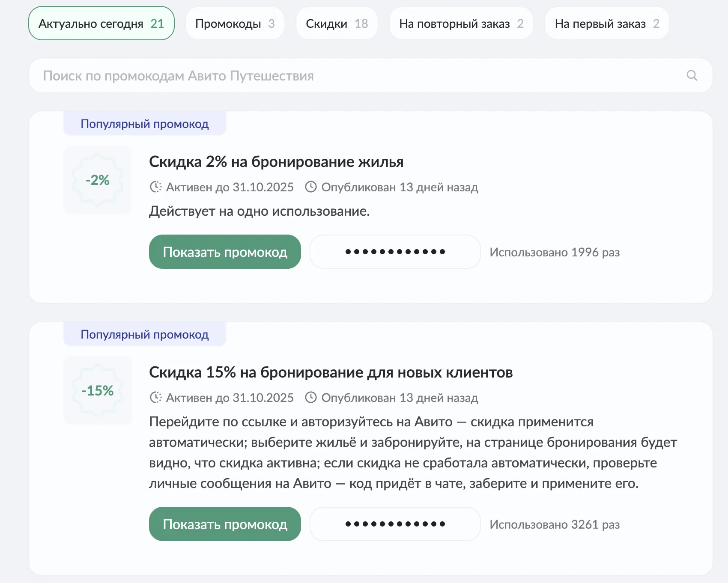Click published clock icon on 2% offer
This screenshot has width=728, height=583.
click(x=311, y=187)
